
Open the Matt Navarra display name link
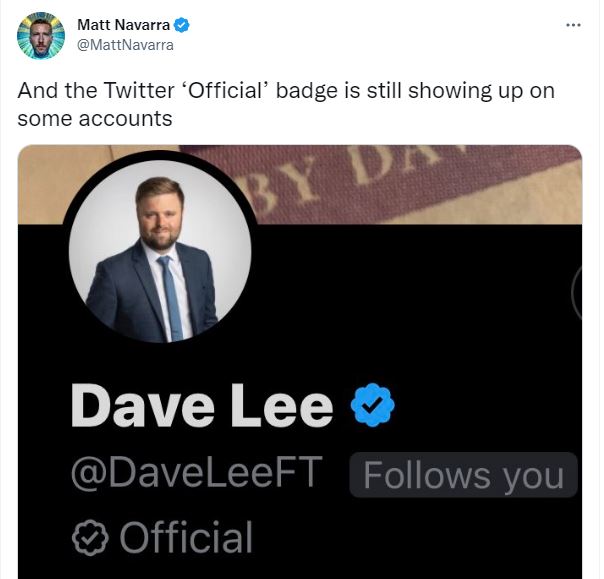click(x=124, y=24)
